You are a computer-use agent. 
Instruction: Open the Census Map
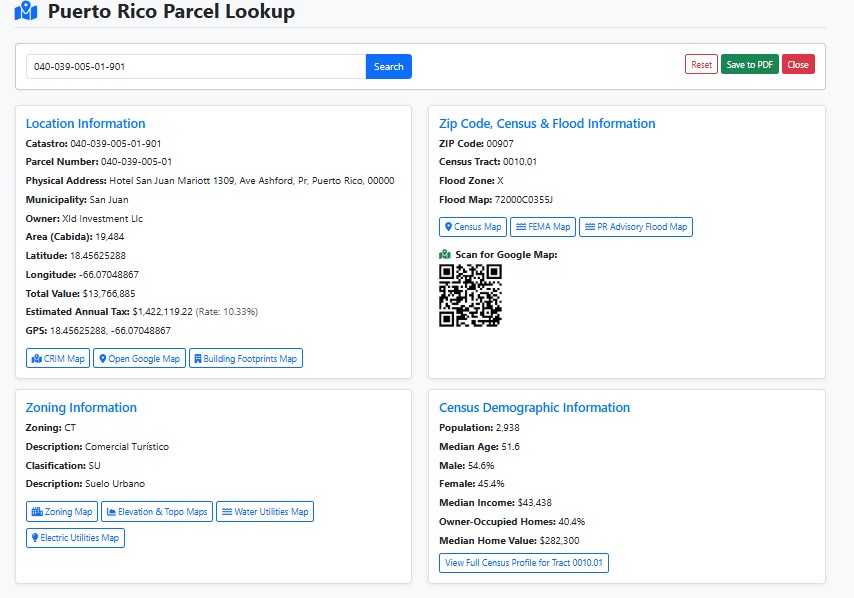(x=473, y=227)
